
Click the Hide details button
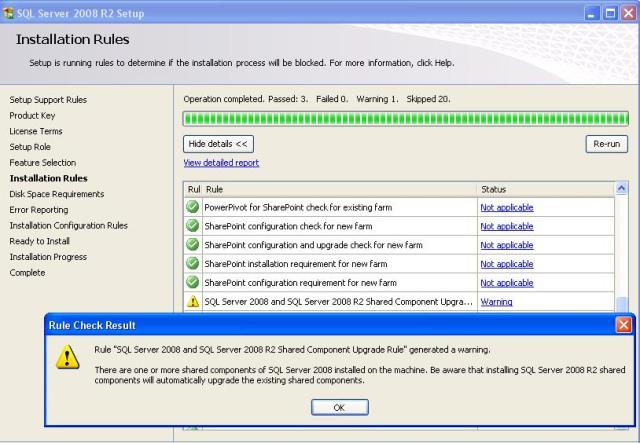point(218,144)
